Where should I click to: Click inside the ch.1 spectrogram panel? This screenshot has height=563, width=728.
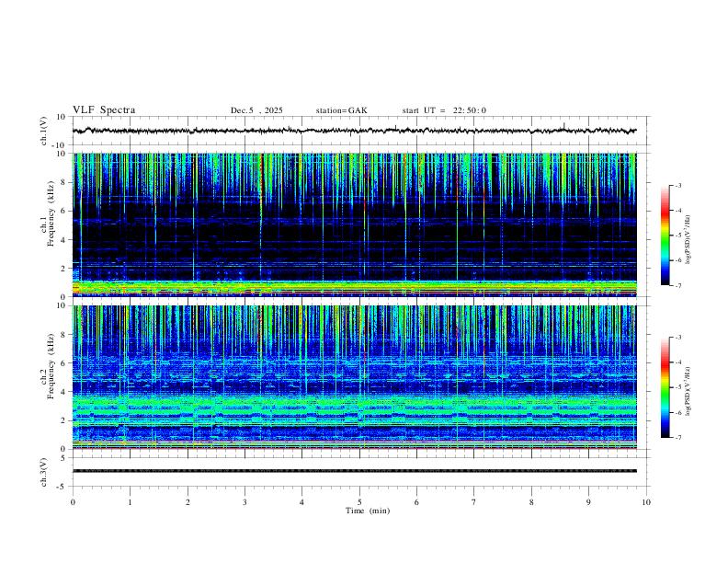[354, 224]
